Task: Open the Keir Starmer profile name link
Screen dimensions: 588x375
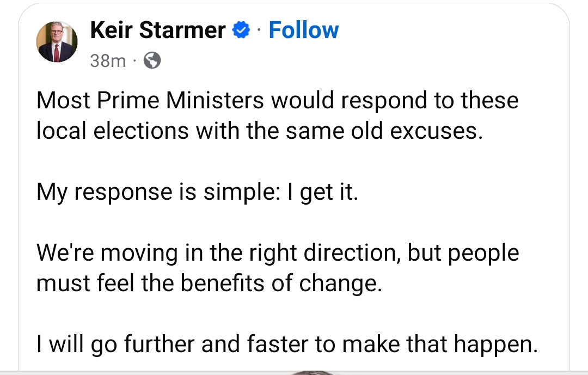Action: click(x=157, y=30)
